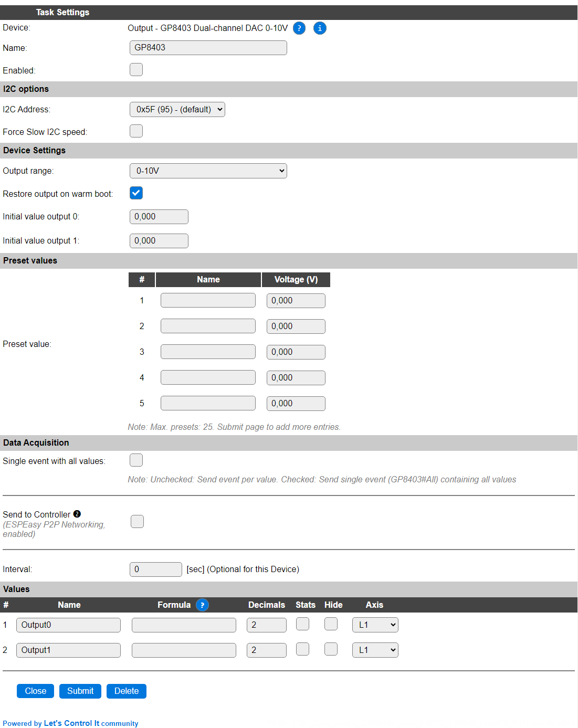Open the Let's Control It community link

tap(91, 723)
